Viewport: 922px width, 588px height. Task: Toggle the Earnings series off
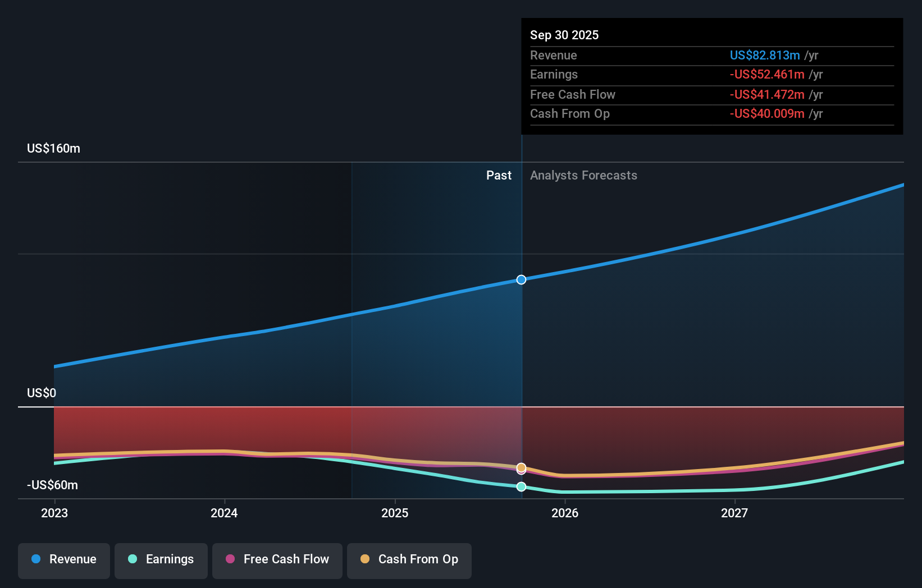tap(161, 559)
